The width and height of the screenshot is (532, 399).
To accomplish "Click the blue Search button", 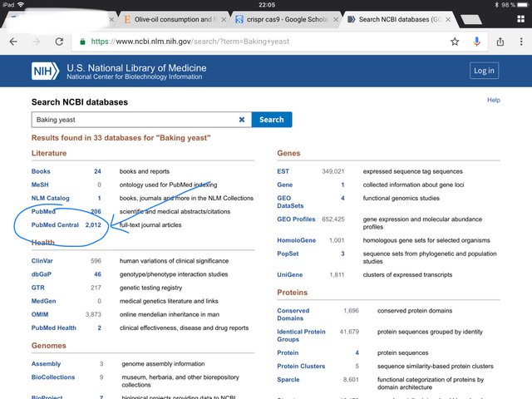I will tap(272, 120).
